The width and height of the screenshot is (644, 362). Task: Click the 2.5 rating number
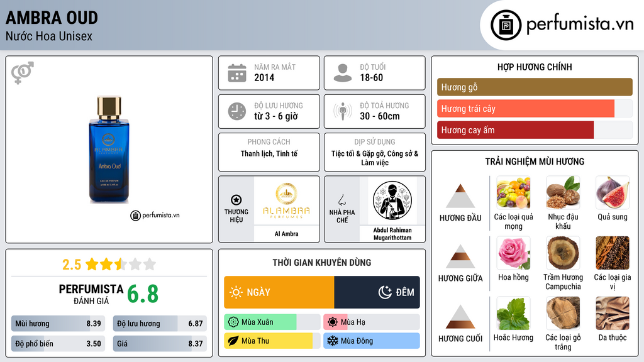click(72, 265)
